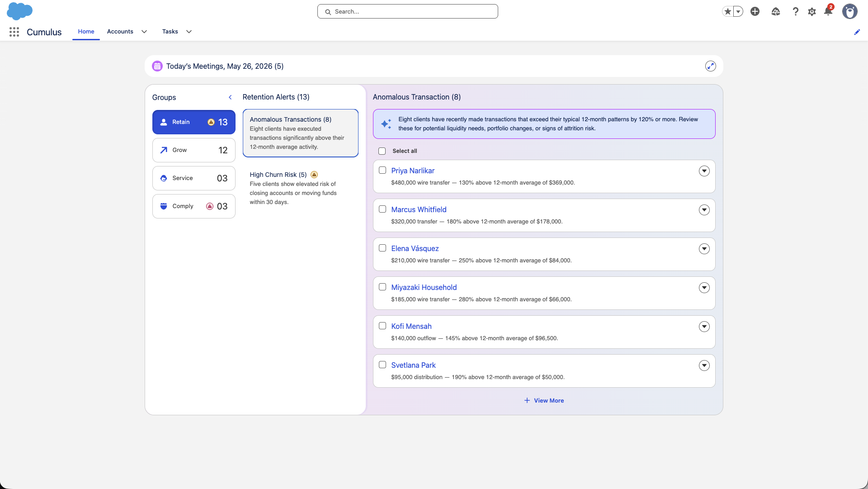Click the Cumulus app name
Screen dimensions: 868x489
point(44,32)
